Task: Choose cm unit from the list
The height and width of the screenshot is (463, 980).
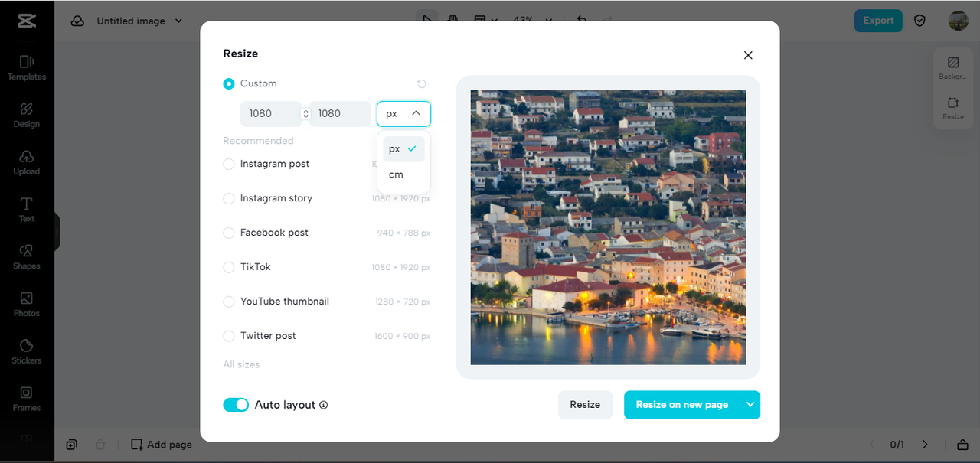Action: pyautogui.click(x=403, y=174)
